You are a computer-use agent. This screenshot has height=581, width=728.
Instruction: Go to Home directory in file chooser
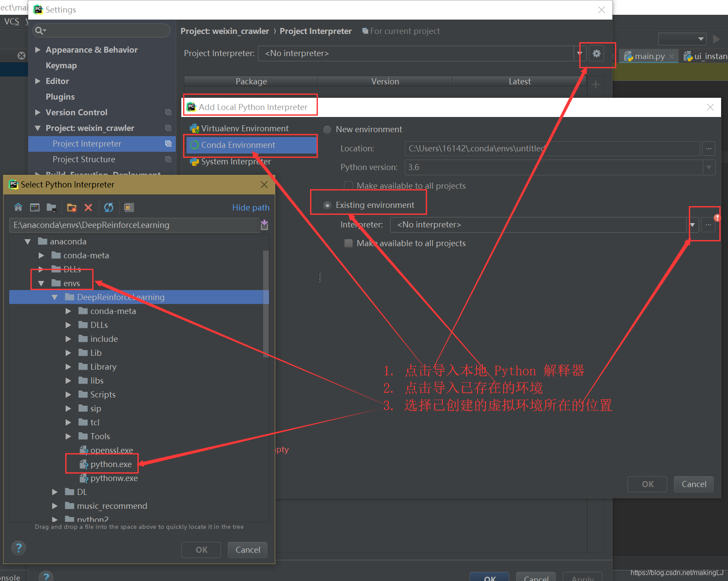[x=18, y=207]
